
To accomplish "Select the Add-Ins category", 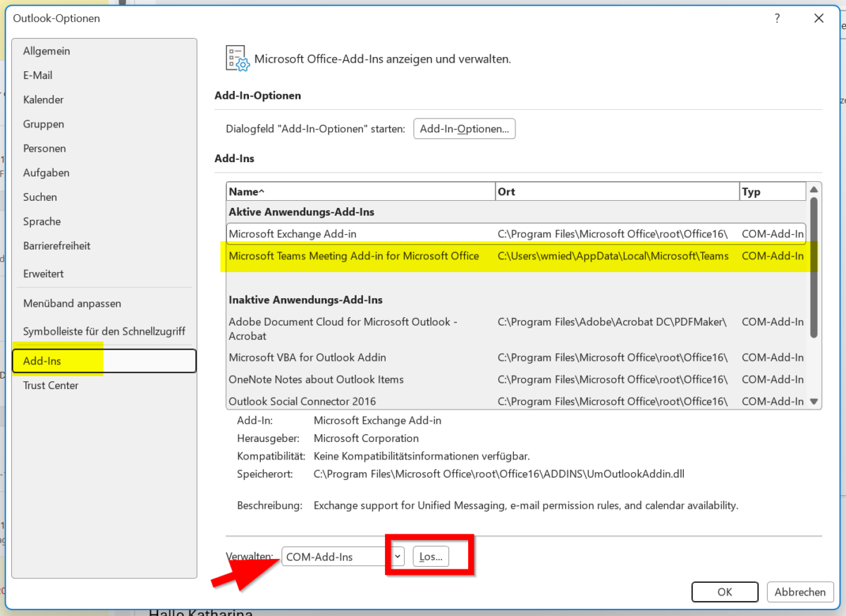I will click(x=104, y=361).
